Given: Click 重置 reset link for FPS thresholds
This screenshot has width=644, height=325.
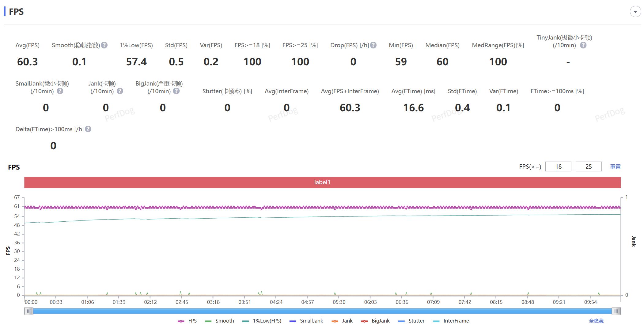Looking at the screenshot, I should [615, 166].
